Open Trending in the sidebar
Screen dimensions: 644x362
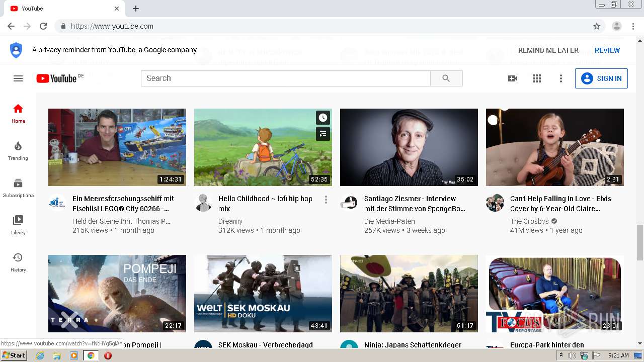click(x=18, y=151)
